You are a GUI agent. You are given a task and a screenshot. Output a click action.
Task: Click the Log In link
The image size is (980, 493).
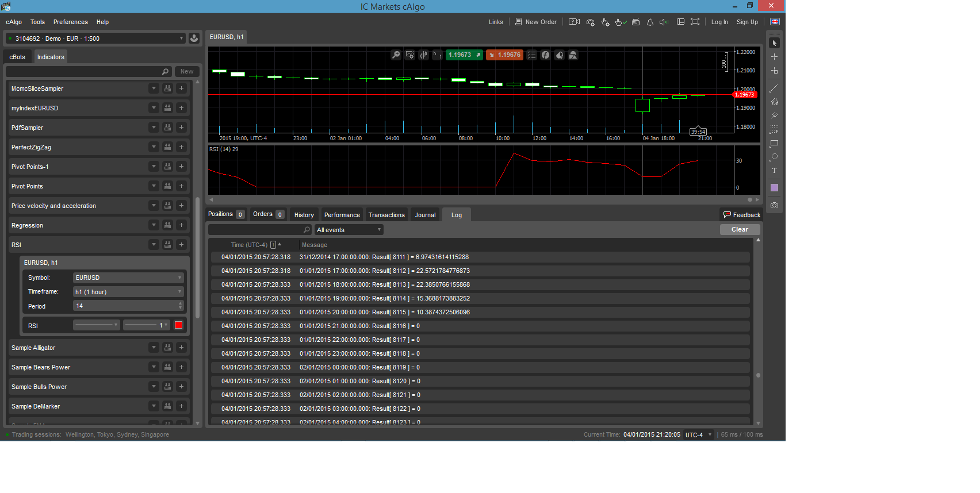coord(719,22)
